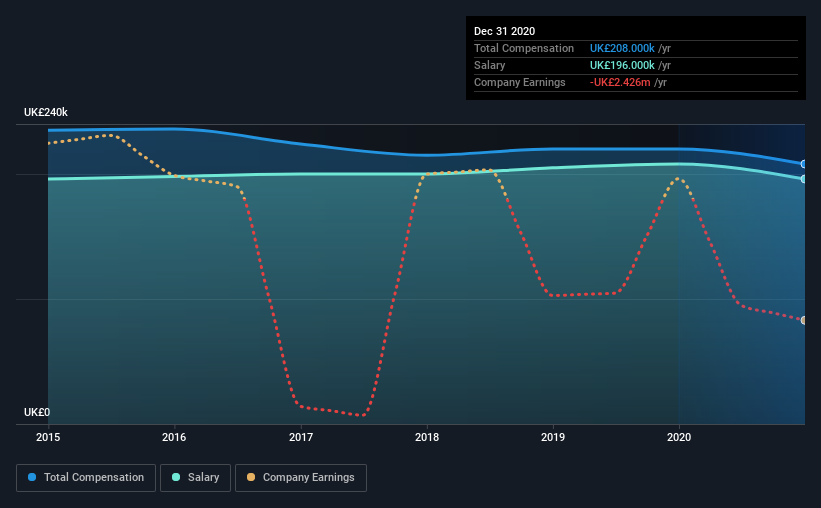821x508 pixels.
Task: Click the UK£196.000k salary value
Action: pos(622,65)
